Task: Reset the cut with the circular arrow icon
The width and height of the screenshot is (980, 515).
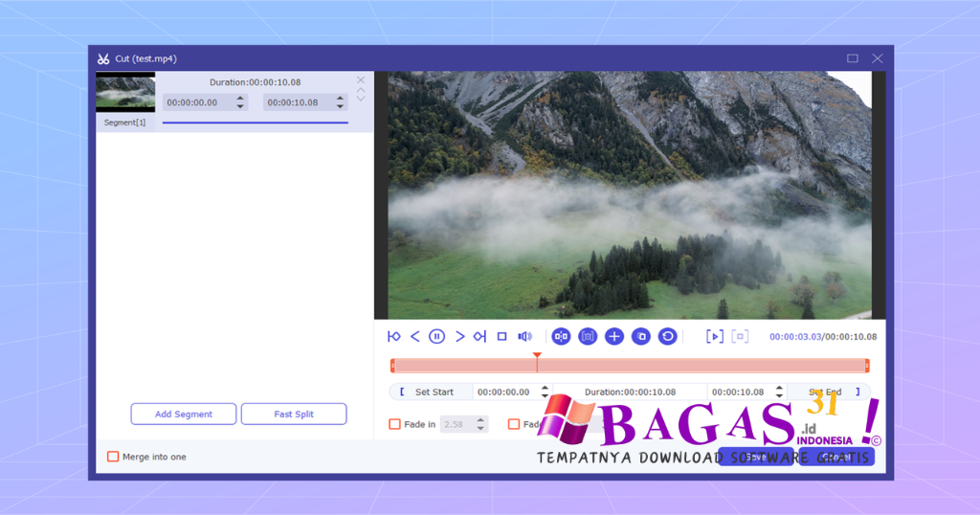Action: (667, 337)
